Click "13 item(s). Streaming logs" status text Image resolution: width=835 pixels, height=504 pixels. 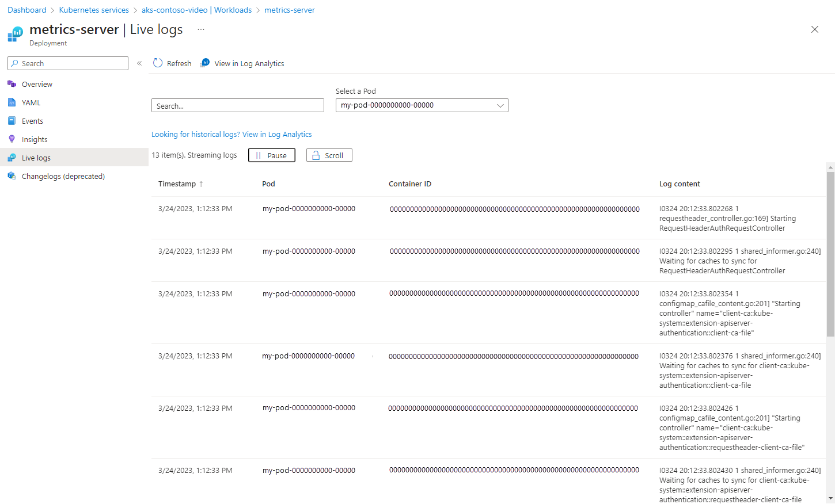194,155
